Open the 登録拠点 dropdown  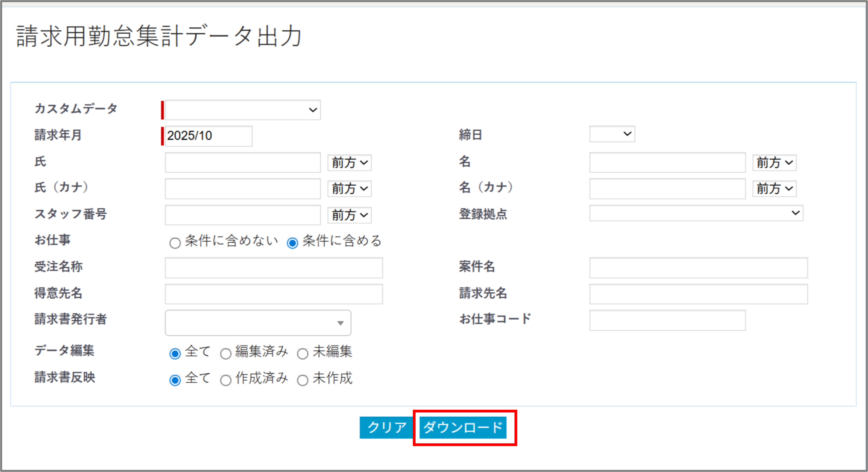(696, 213)
